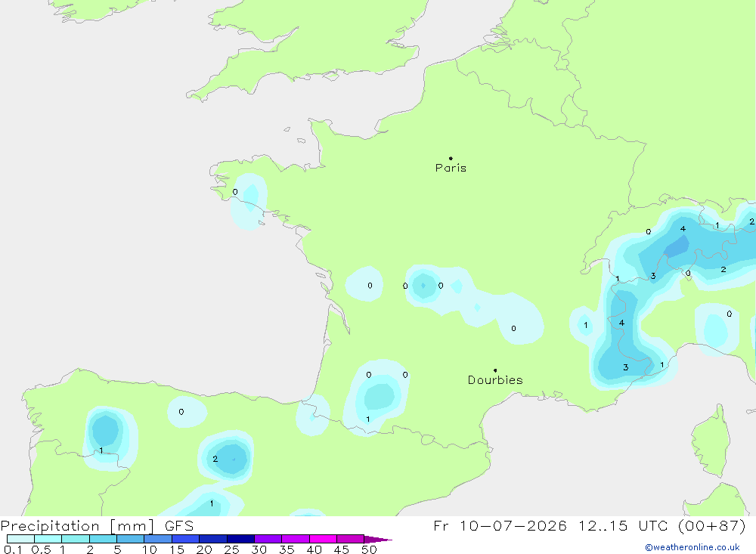This screenshot has height=554, width=756.
Task: Click the legend arrow tip above 50 mm
Action: pos(378,539)
